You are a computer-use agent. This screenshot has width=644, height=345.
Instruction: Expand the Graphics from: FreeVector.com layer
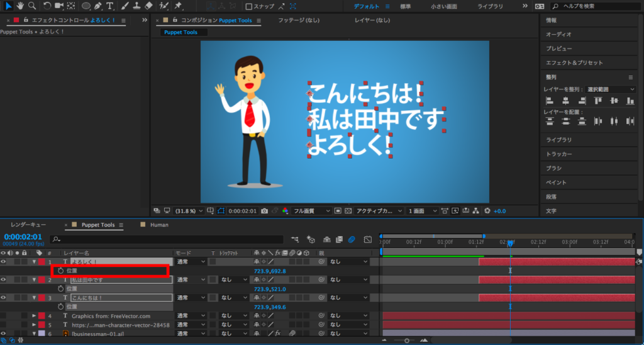point(34,316)
